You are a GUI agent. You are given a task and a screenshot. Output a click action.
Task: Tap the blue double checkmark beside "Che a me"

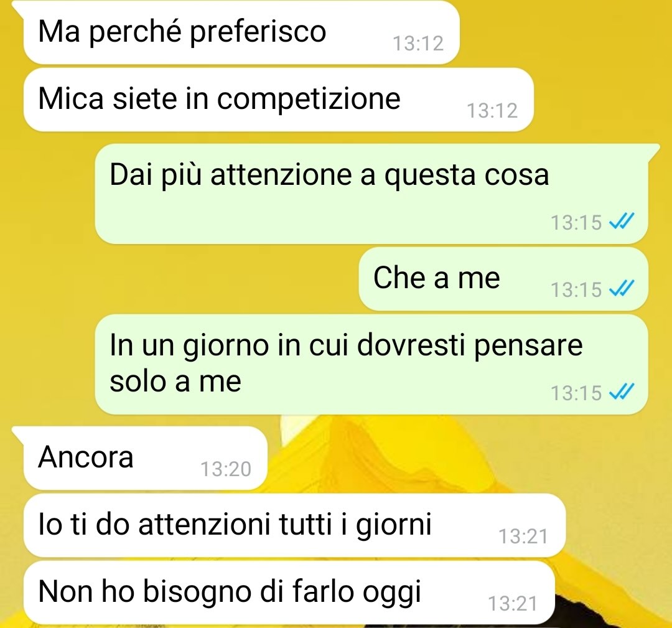(x=622, y=289)
